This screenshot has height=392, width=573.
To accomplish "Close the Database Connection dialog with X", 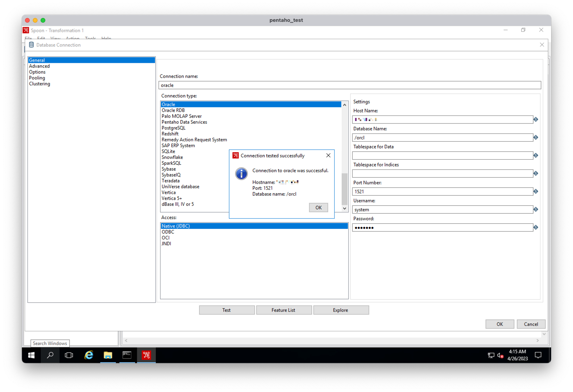I will 542,45.
